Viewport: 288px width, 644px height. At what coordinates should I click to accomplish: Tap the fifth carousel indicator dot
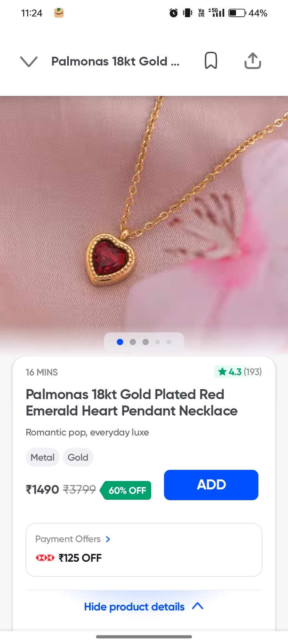169,342
